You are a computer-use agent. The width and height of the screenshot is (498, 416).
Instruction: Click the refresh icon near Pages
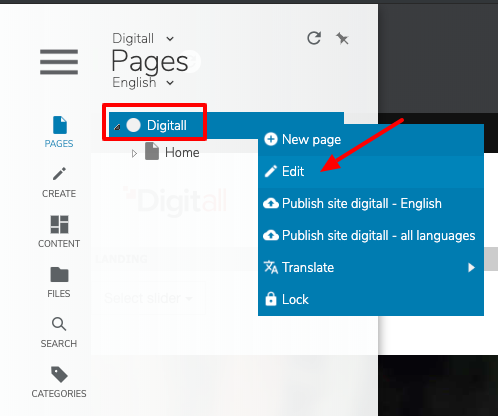[x=314, y=38]
